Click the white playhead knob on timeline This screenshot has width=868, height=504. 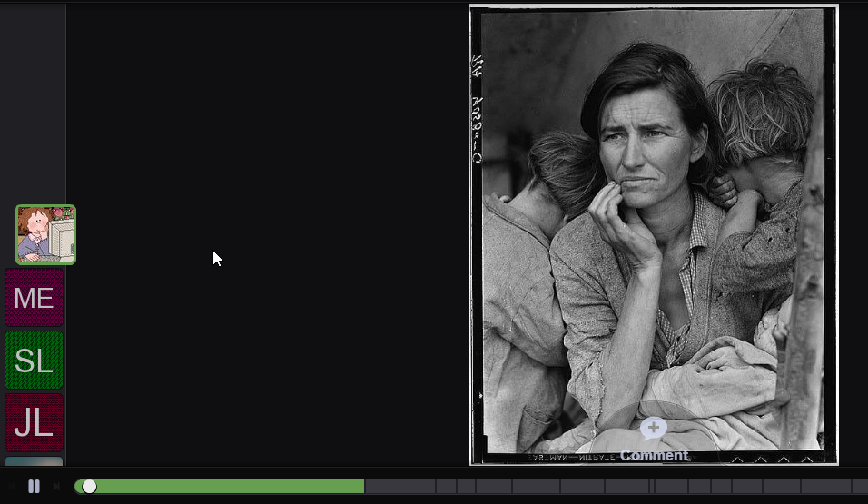coord(89,486)
